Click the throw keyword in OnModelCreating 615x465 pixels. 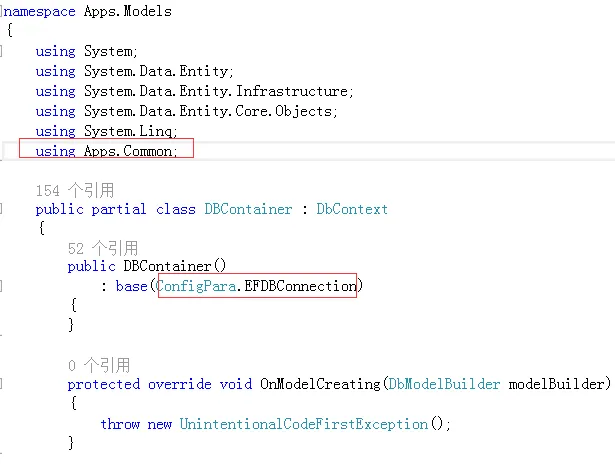(120, 424)
